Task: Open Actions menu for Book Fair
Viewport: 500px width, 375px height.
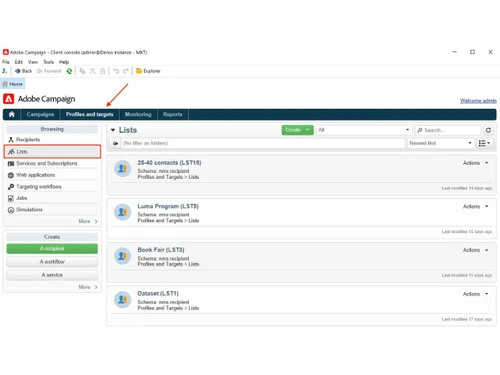Action: click(476, 250)
